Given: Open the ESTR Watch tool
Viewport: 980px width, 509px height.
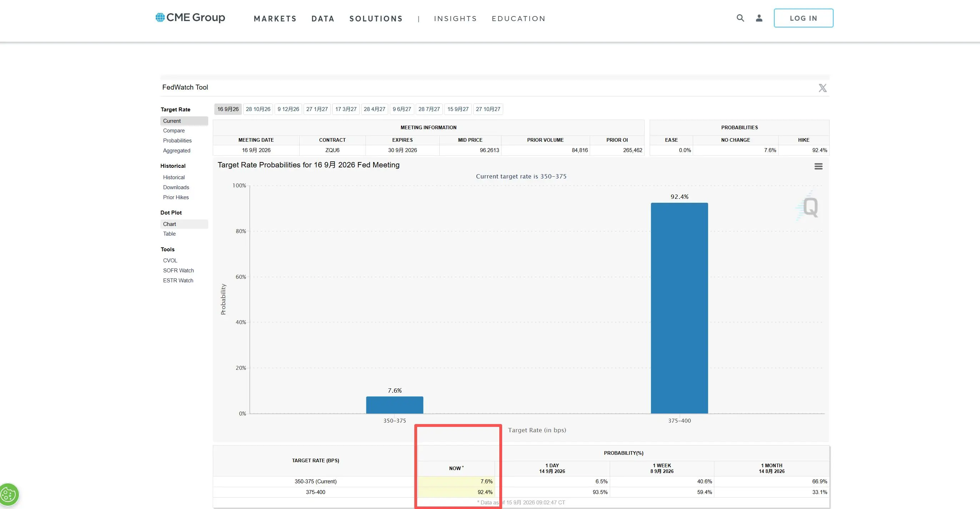Looking at the screenshot, I should (x=178, y=281).
